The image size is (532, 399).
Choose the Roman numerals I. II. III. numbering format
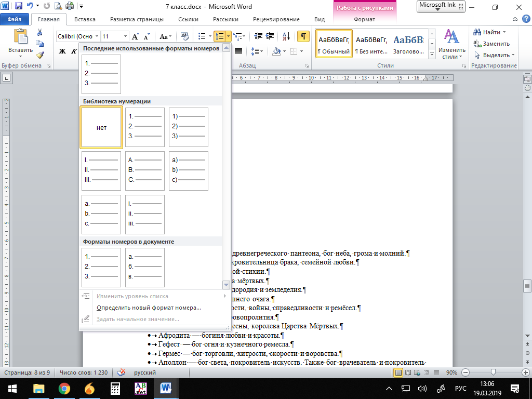pos(101,171)
